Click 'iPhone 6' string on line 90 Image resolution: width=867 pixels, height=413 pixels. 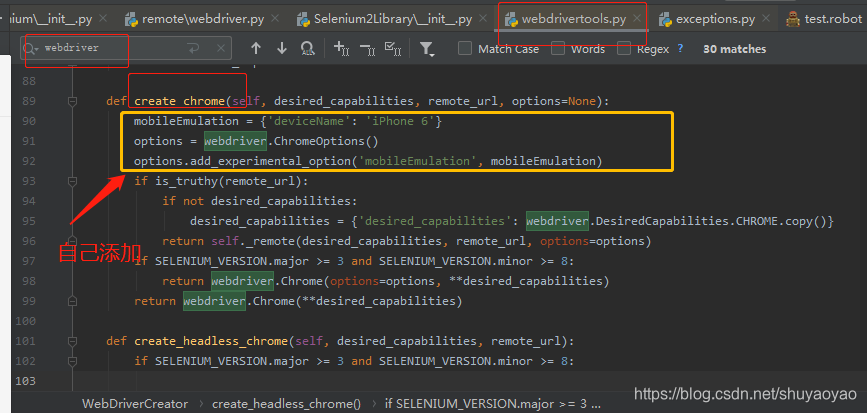[400, 121]
